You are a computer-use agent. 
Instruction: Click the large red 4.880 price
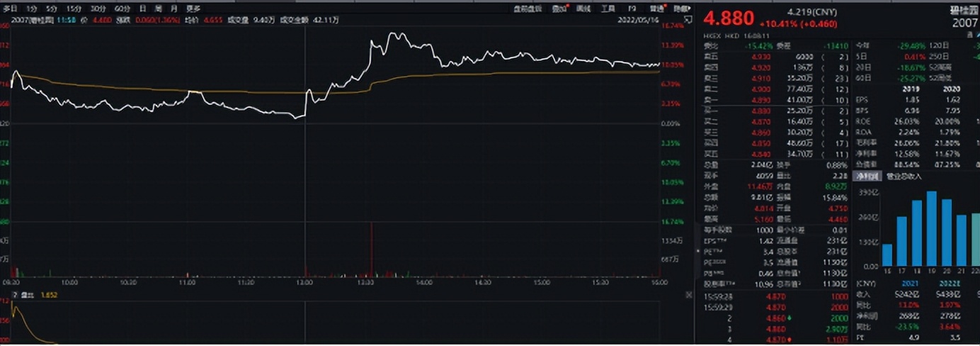coord(729,16)
